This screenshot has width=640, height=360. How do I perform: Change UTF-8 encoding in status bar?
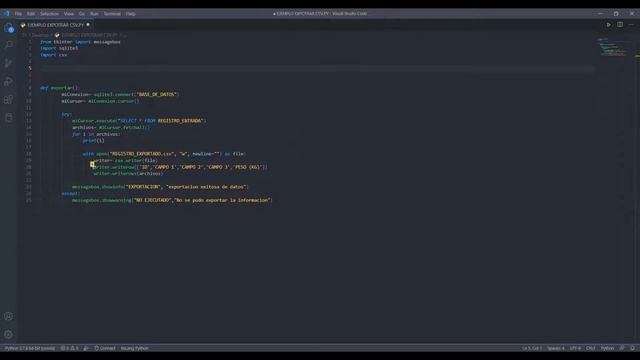point(575,348)
